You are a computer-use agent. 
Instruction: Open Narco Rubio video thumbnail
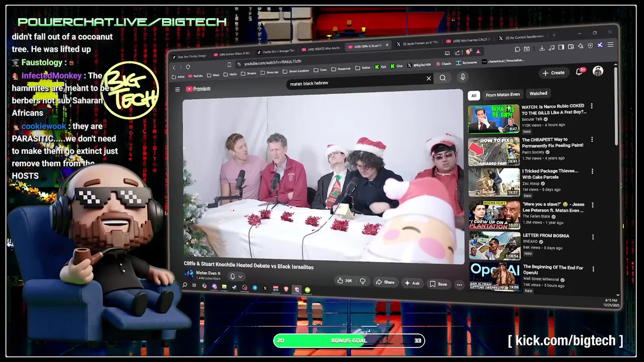(494, 119)
